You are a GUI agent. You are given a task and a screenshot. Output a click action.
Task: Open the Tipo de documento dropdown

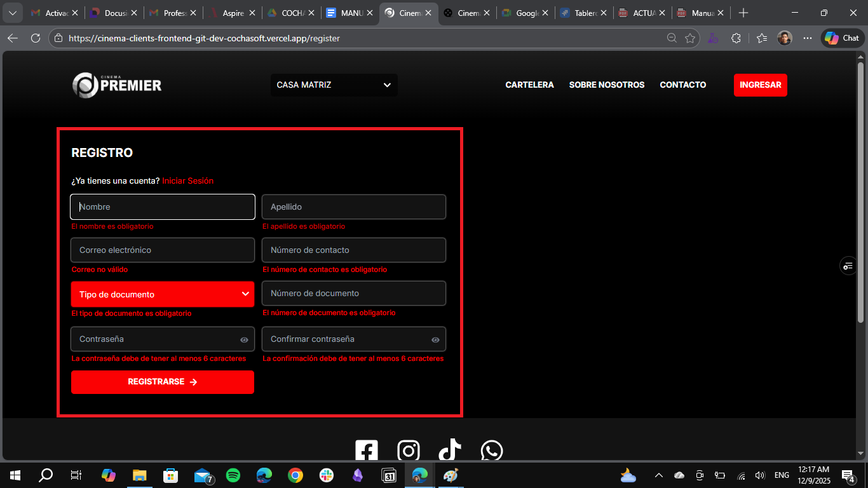163,294
